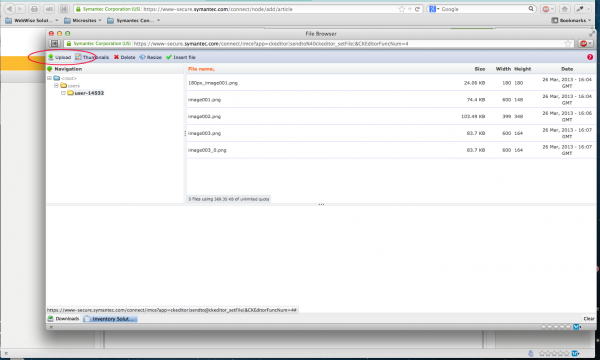Switch to Thumbnails view
Screen dimensions: 600x360
(92, 57)
